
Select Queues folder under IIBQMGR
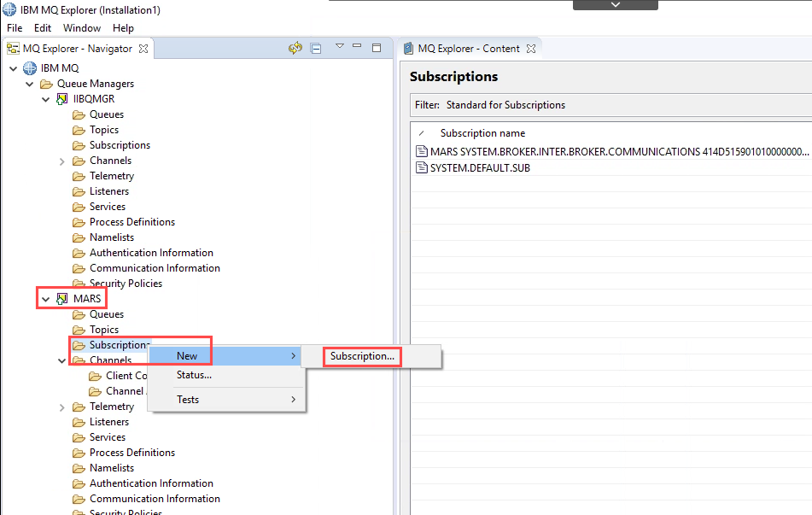(x=106, y=114)
